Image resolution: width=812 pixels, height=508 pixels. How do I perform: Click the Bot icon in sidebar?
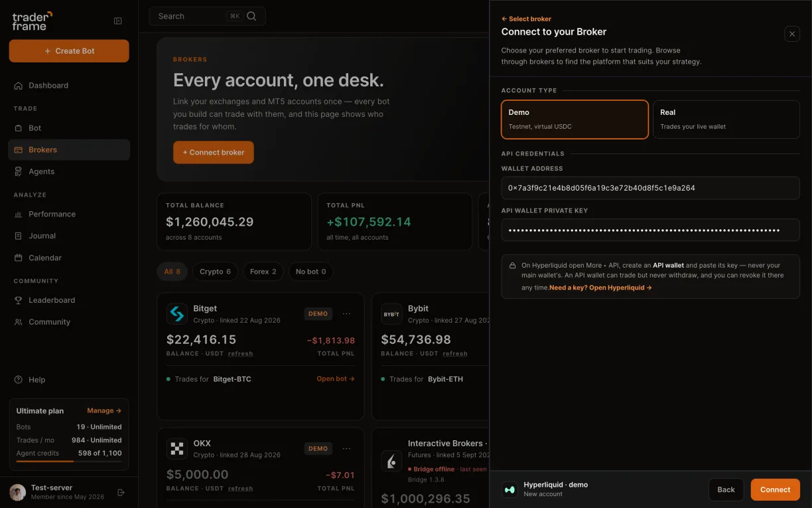(x=19, y=127)
